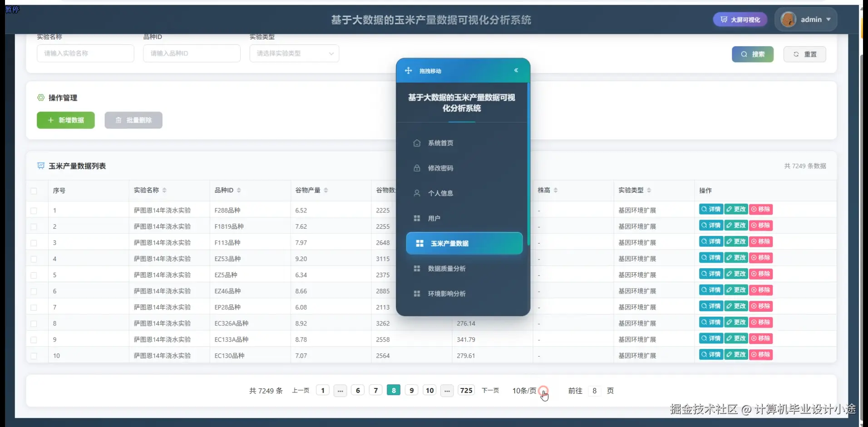This screenshot has width=868, height=427.
Task: Select 玉米产量数据 in the sidebar menu
Action: point(450,243)
